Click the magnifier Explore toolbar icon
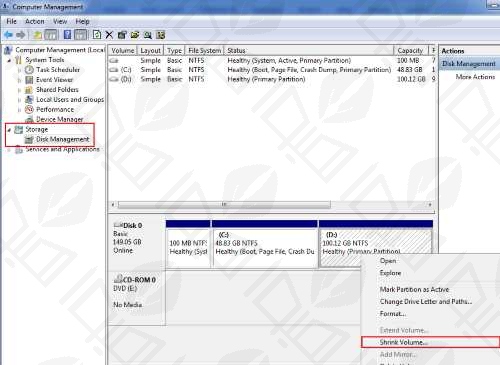 point(148,35)
